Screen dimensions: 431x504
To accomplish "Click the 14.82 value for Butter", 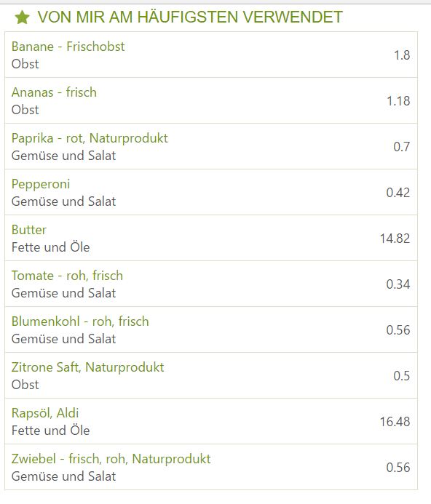I will click(395, 239).
